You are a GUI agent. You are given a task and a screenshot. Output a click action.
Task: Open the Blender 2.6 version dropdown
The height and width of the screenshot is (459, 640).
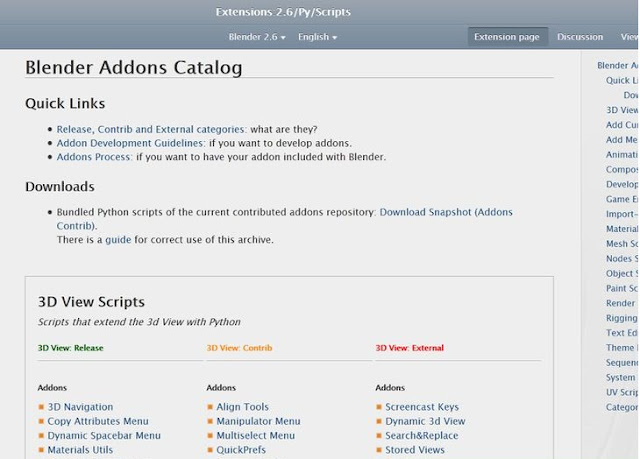[257, 37]
